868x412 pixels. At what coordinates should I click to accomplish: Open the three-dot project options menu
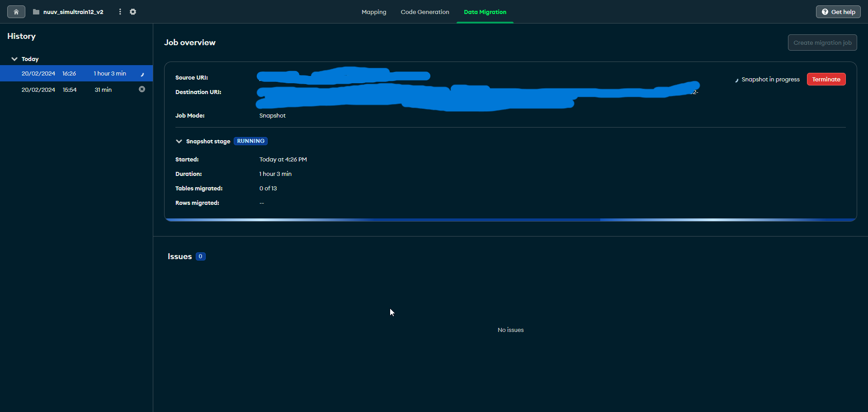120,12
